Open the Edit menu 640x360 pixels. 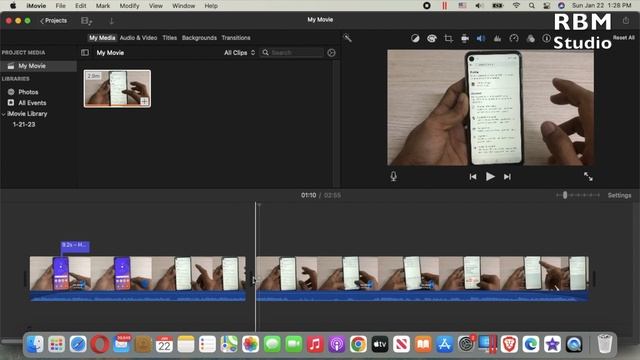(80, 6)
